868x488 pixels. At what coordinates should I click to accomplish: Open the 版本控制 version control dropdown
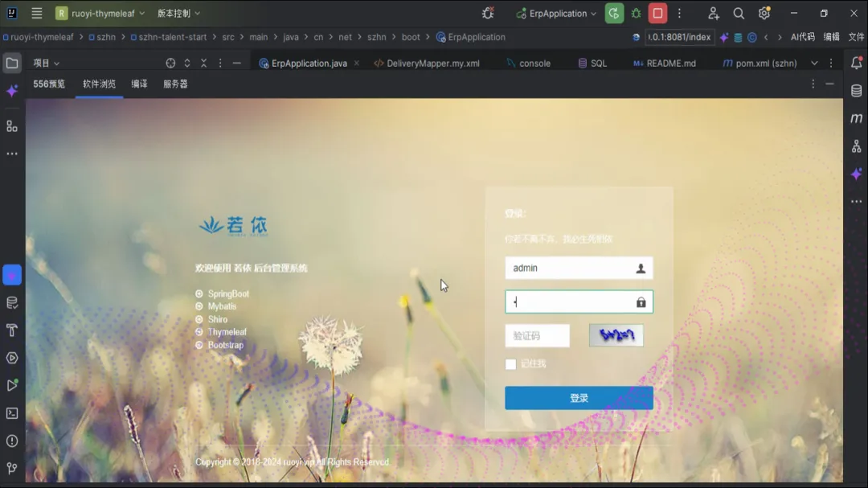point(178,14)
